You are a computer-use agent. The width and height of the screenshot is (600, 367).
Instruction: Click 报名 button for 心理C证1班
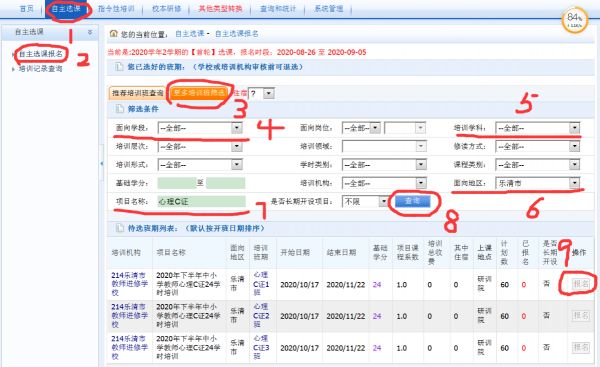(x=580, y=284)
